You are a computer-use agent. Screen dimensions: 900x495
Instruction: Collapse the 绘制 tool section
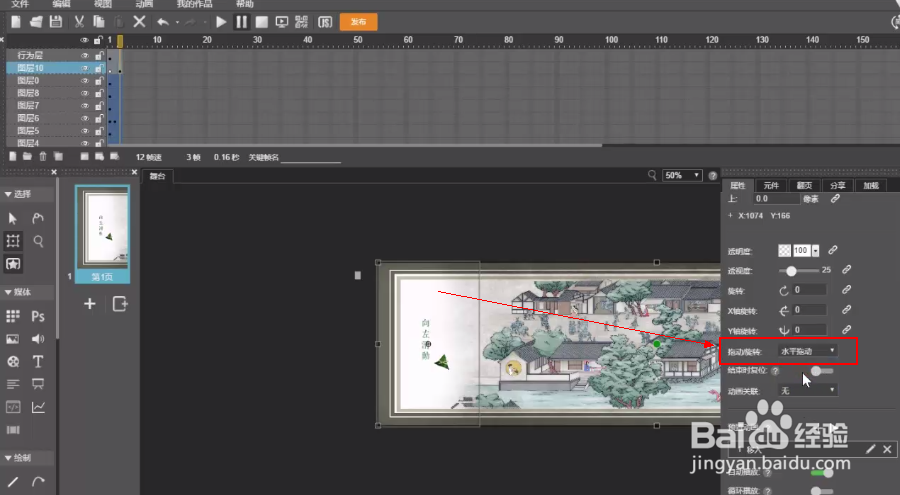8,458
